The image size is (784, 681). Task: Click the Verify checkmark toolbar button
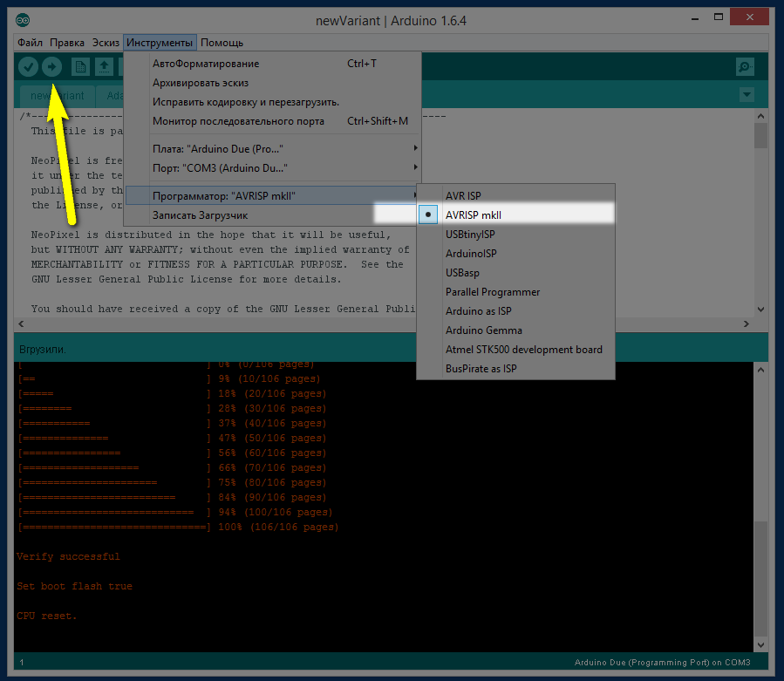tap(29, 66)
